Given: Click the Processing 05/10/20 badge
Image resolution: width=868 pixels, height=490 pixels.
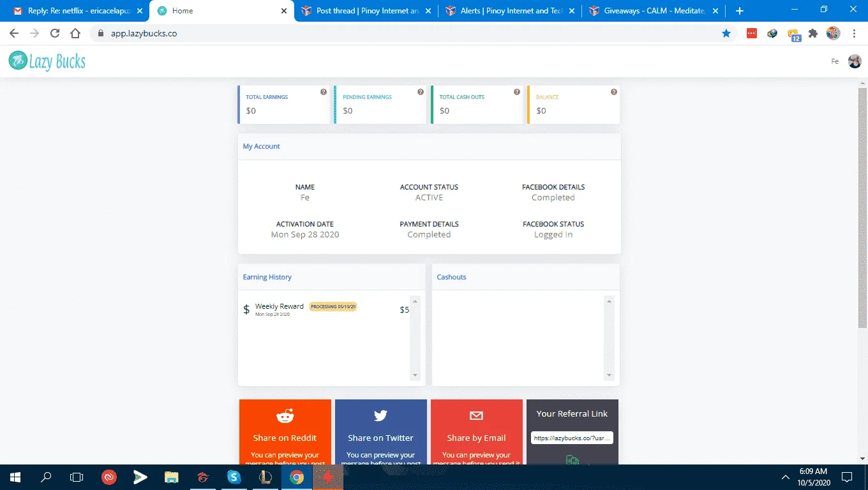Looking at the screenshot, I should click(x=333, y=306).
